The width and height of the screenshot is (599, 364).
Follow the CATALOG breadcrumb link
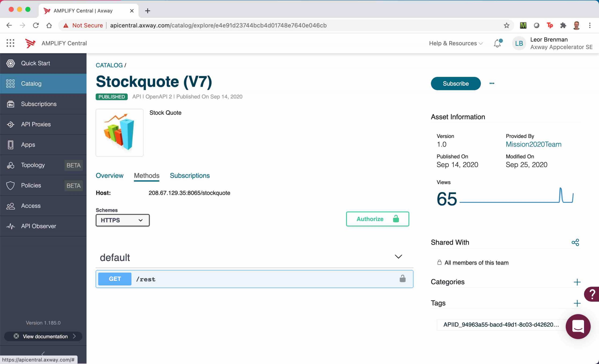pyautogui.click(x=109, y=65)
